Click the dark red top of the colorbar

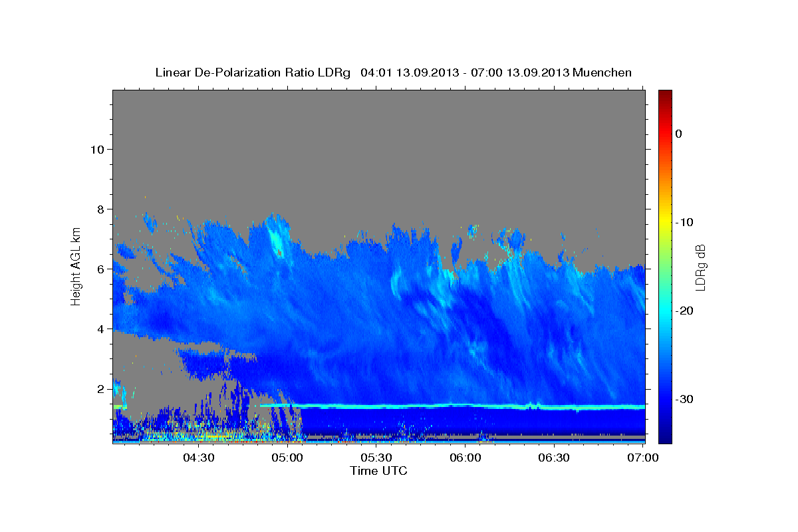[665, 94]
